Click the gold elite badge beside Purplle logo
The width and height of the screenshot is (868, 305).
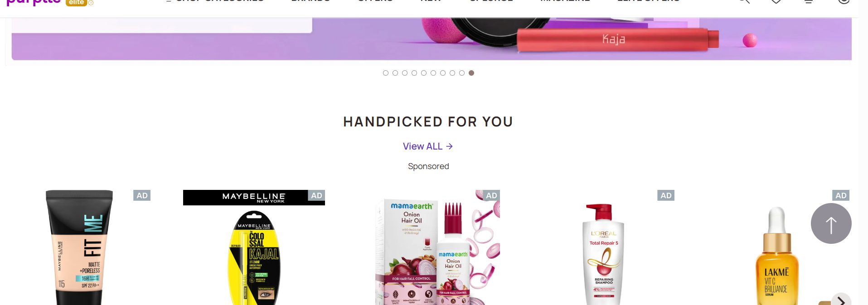(77, 2)
